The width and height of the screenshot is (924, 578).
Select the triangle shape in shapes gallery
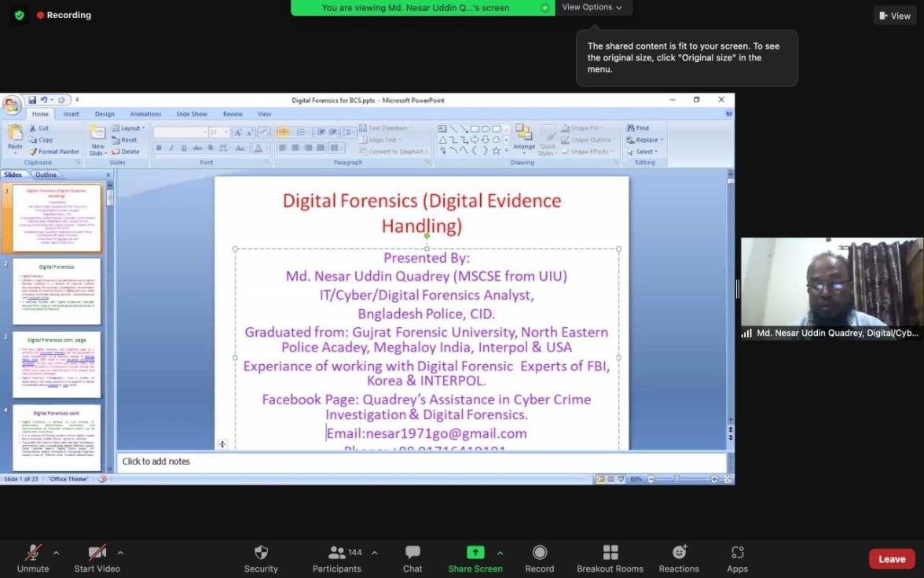point(442,140)
